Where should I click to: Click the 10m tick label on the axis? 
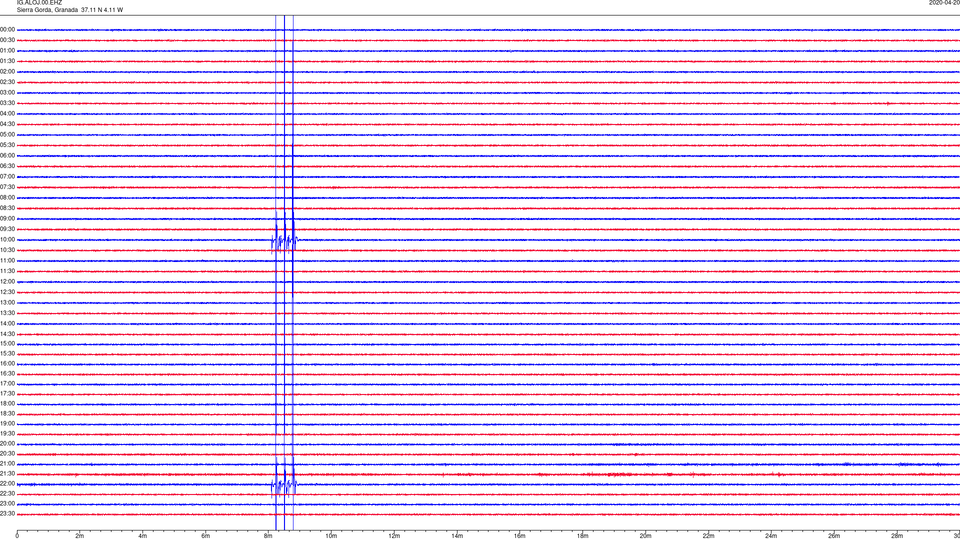tap(331, 536)
